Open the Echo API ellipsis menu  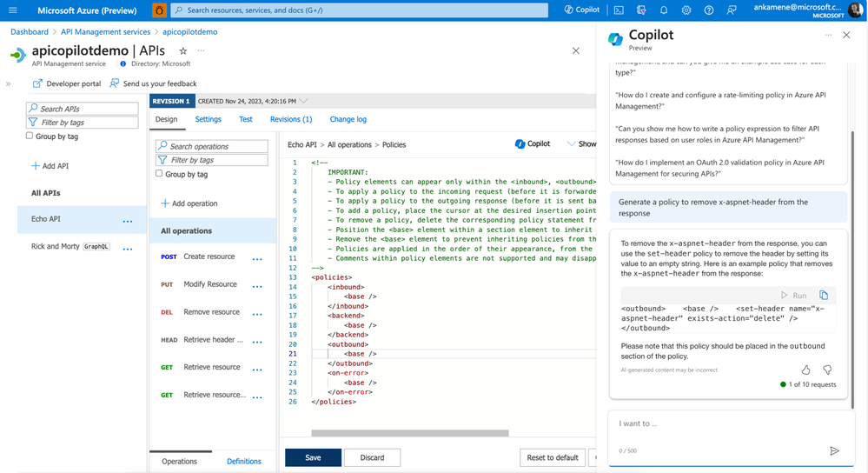point(128,222)
